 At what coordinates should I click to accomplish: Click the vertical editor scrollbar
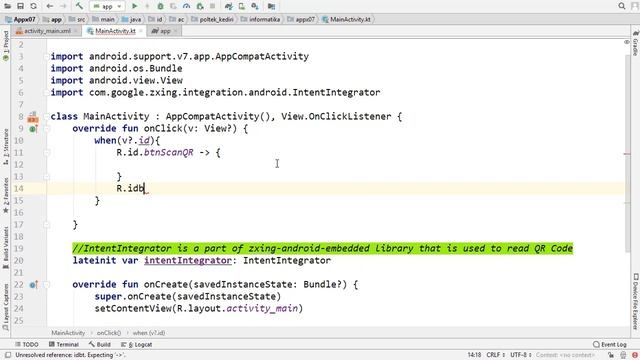coord(627,153)
